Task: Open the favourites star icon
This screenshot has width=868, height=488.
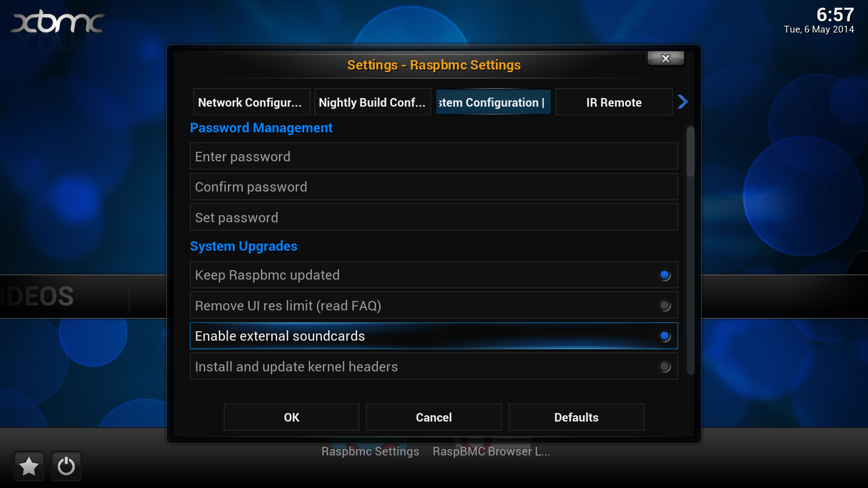Action: tap(29, 466)
